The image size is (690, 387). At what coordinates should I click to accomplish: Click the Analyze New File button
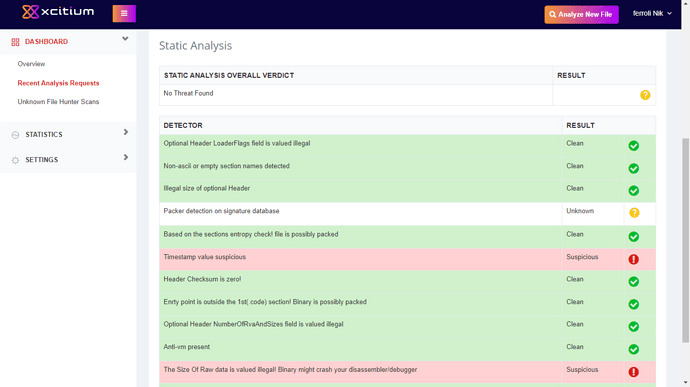pyautogui.click(x=581, y=15)
